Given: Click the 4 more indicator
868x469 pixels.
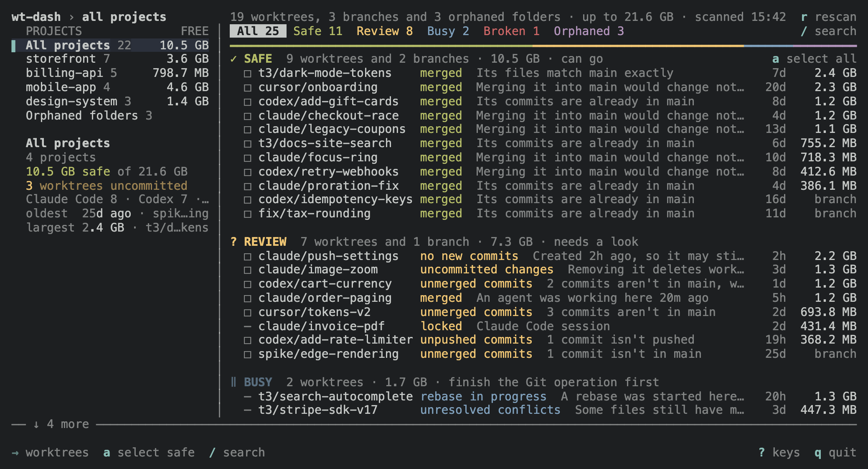Looking at the screenshot, I should coord(61,424).
